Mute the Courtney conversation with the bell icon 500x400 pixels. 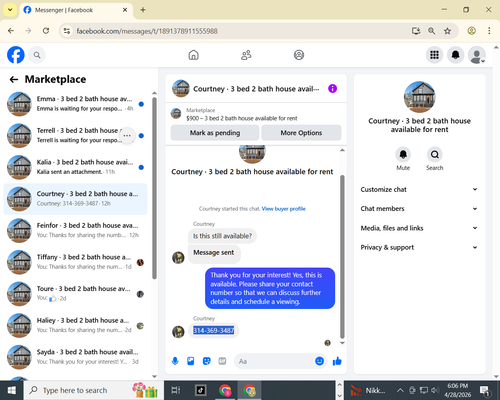tap(403, 155)
